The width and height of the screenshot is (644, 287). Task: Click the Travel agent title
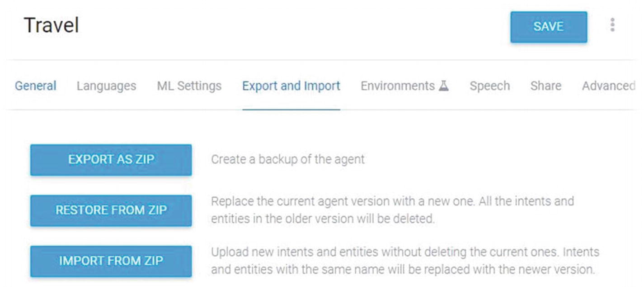[x=51, y=25]
